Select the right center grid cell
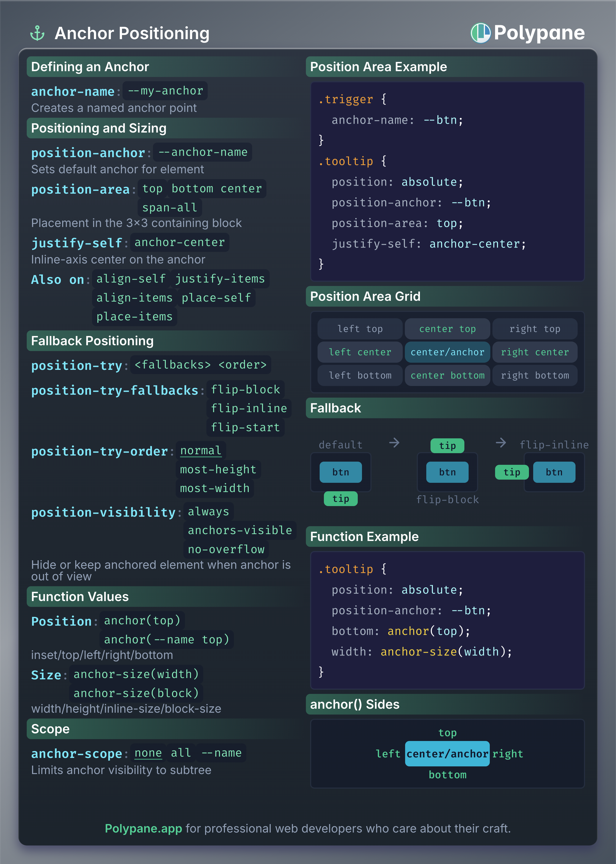 [535, 352]
